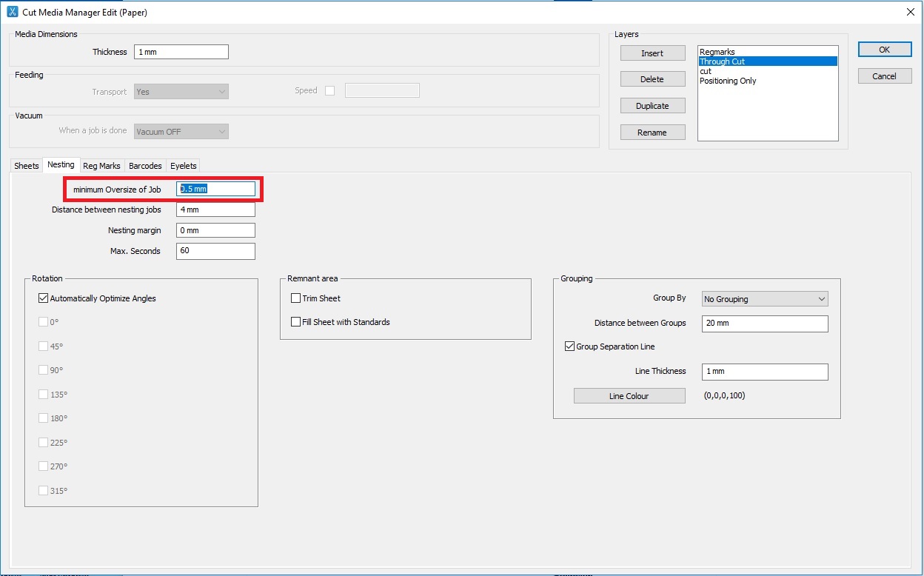Click the Duplicate layer button
924x576 pixels.
pos(652,106)
